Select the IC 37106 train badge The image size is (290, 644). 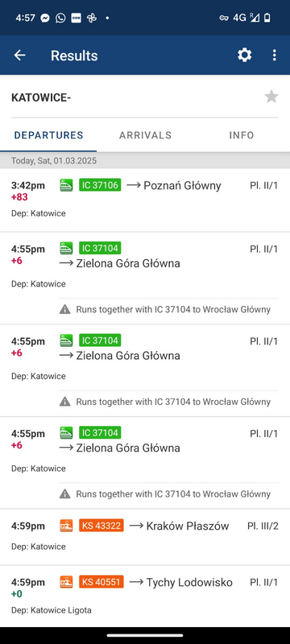click(x=100, y=185)
